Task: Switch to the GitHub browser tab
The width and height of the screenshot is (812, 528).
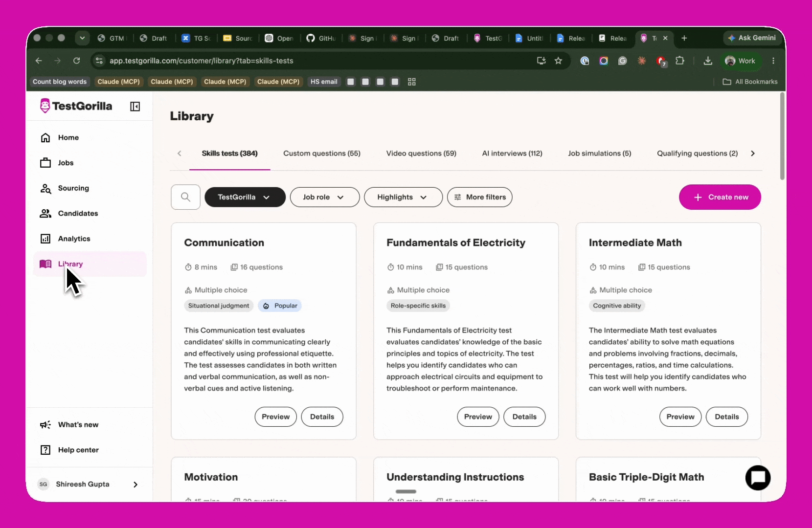Action: point(320,38)
